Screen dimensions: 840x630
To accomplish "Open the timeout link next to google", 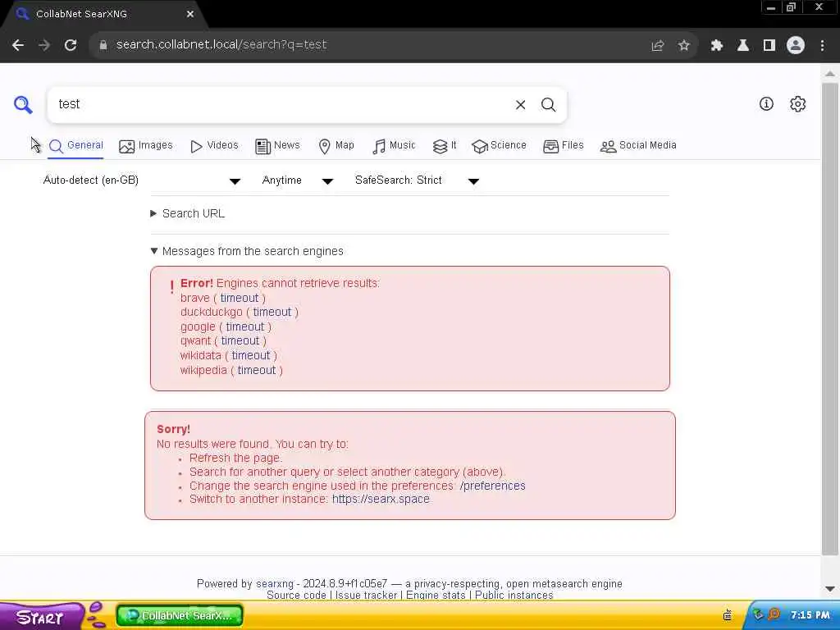I will (x=244, y=326).
